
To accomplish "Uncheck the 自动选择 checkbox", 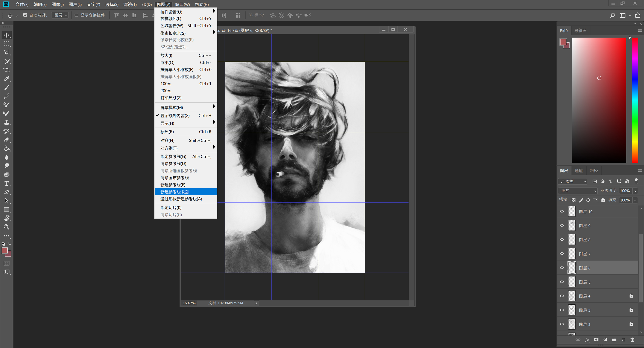I will pos(25,15).
